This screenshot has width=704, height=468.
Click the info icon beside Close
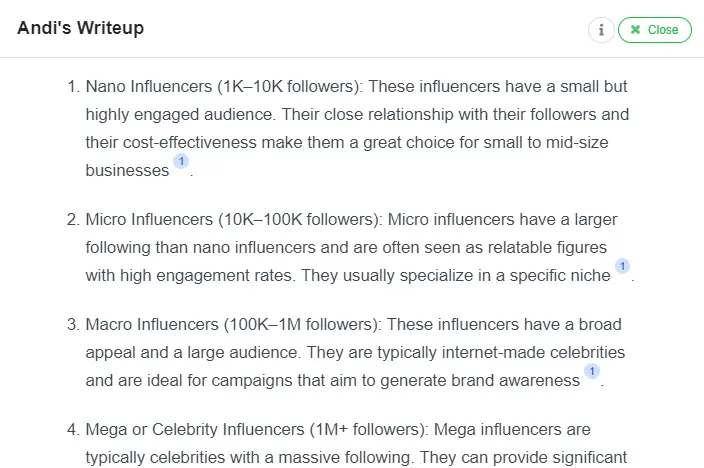point(601,30)
